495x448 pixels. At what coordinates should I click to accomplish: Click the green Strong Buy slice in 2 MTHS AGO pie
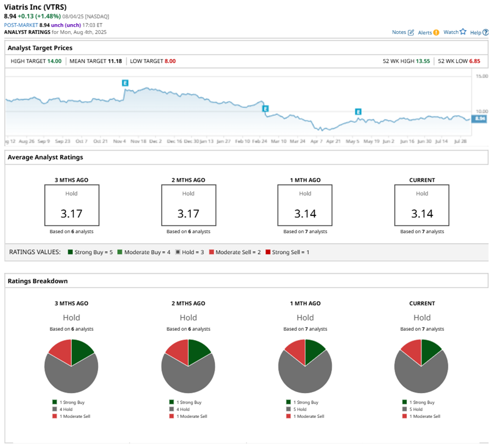pyautogui.click(x=197, y=351)
